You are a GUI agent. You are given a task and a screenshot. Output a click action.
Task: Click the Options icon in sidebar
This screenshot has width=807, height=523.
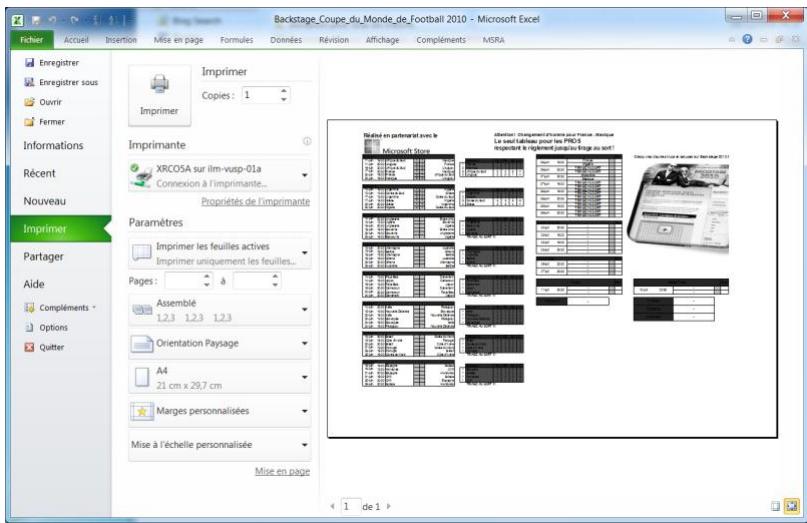[x=29, y=327]
